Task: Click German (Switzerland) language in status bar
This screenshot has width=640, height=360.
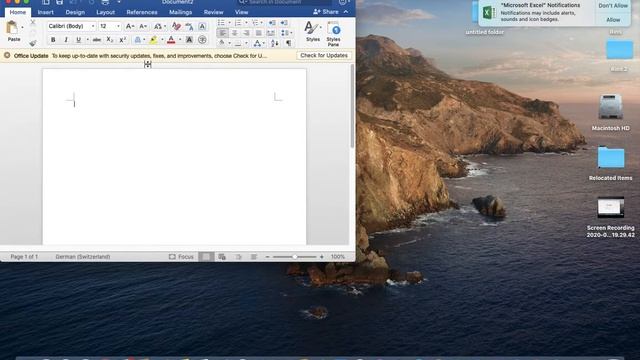Action: click(83, 257)
